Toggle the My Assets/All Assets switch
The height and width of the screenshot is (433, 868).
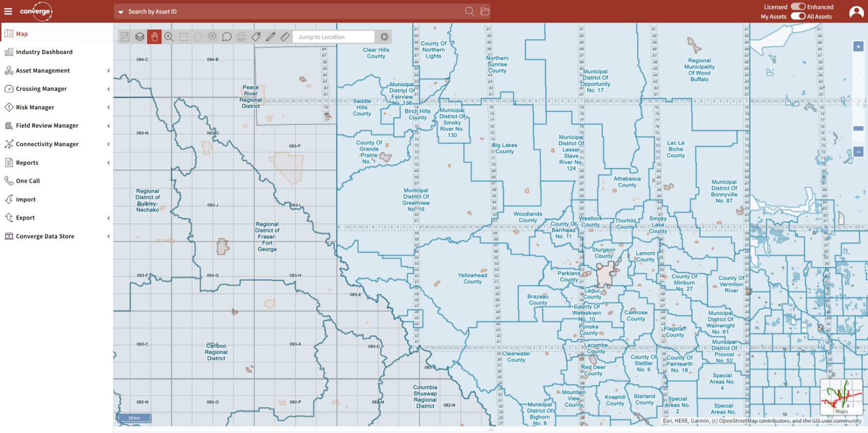point(798,16)
